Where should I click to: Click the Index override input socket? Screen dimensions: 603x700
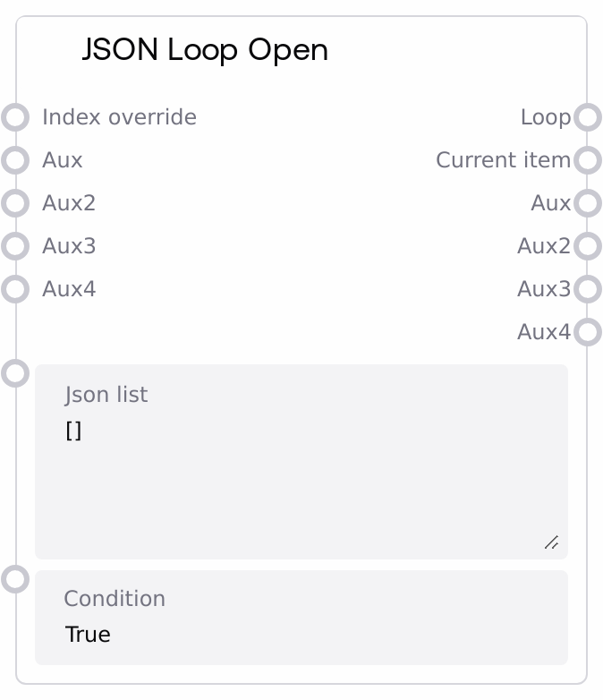pyautogui.click(x=15, y=117)
